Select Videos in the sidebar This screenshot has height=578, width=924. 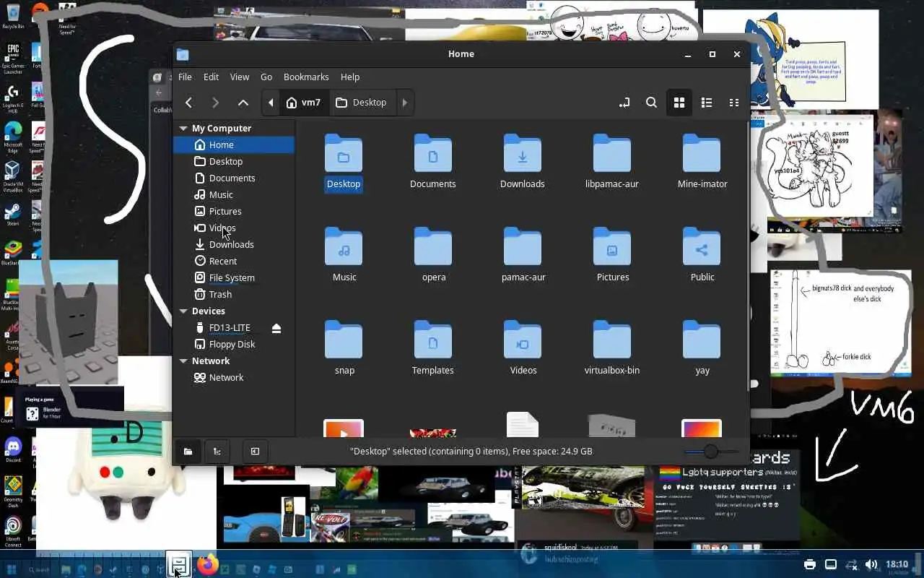pyautogui.click(x=234, y=228)
